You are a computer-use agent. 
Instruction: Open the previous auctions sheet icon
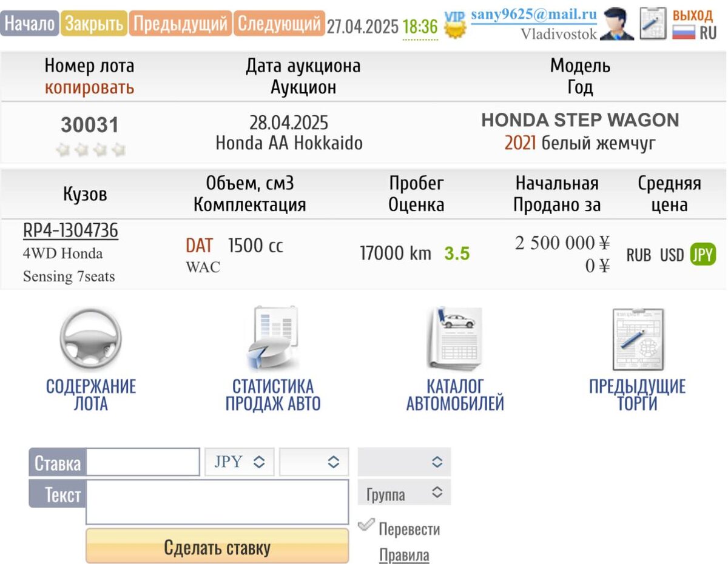[638, 339]
